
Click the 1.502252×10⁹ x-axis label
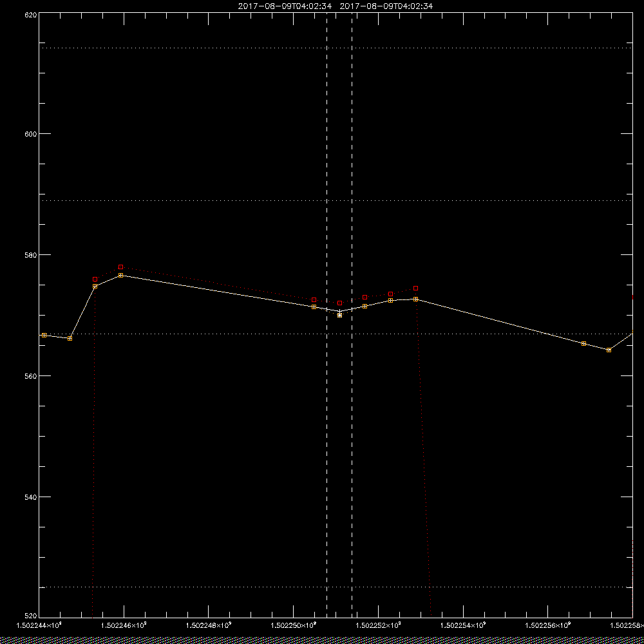point(378,625)
